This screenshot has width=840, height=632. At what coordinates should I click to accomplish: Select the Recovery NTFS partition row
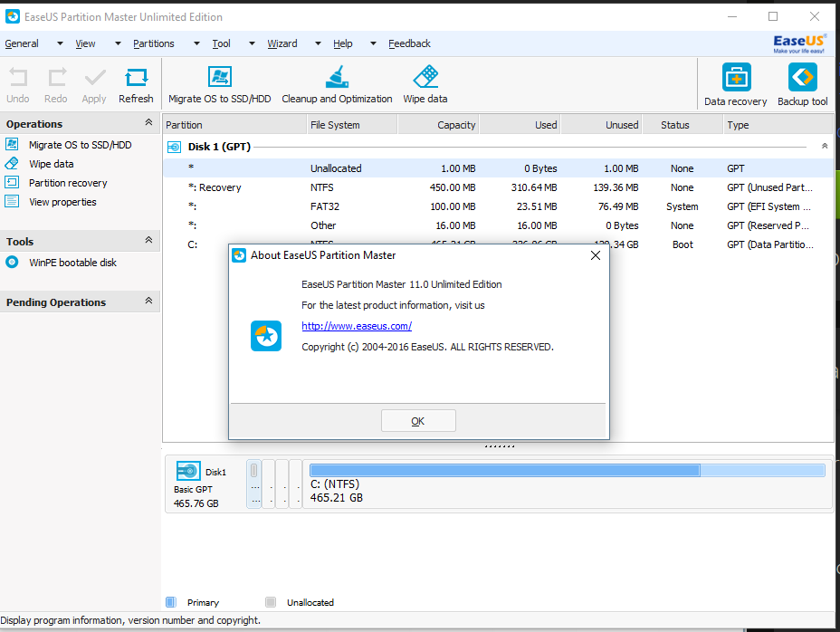pos(498,187)
